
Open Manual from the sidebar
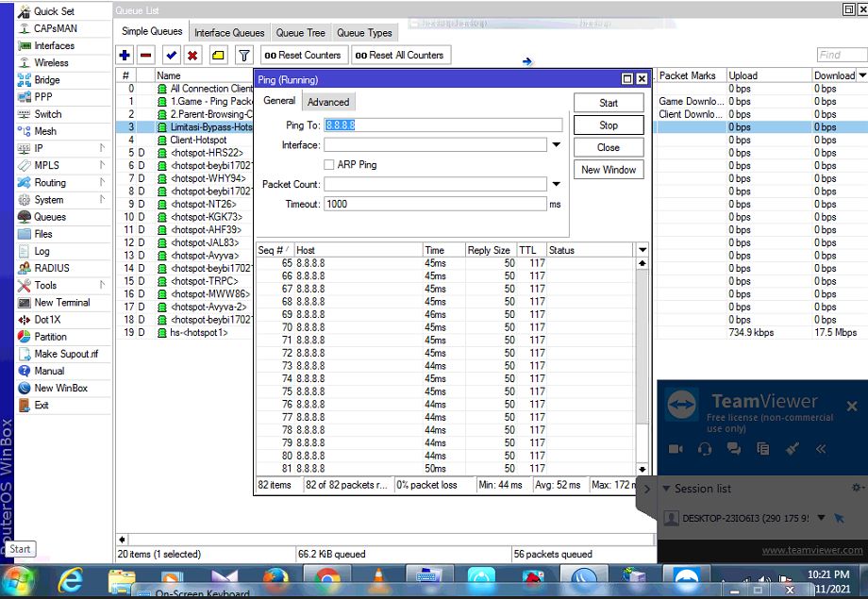point(49,372)
